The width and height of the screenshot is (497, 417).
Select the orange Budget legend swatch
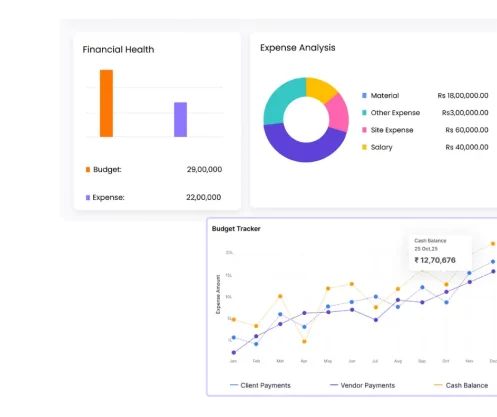[x=88, y=169]
